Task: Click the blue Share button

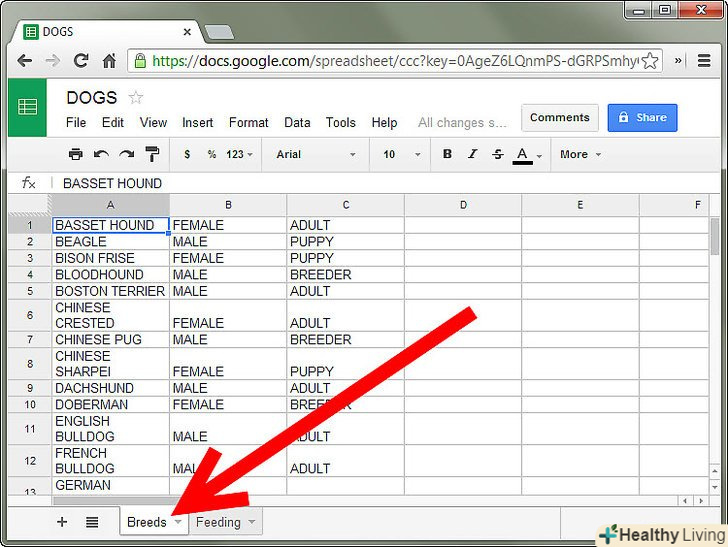Action: click(x=642, y=117)
